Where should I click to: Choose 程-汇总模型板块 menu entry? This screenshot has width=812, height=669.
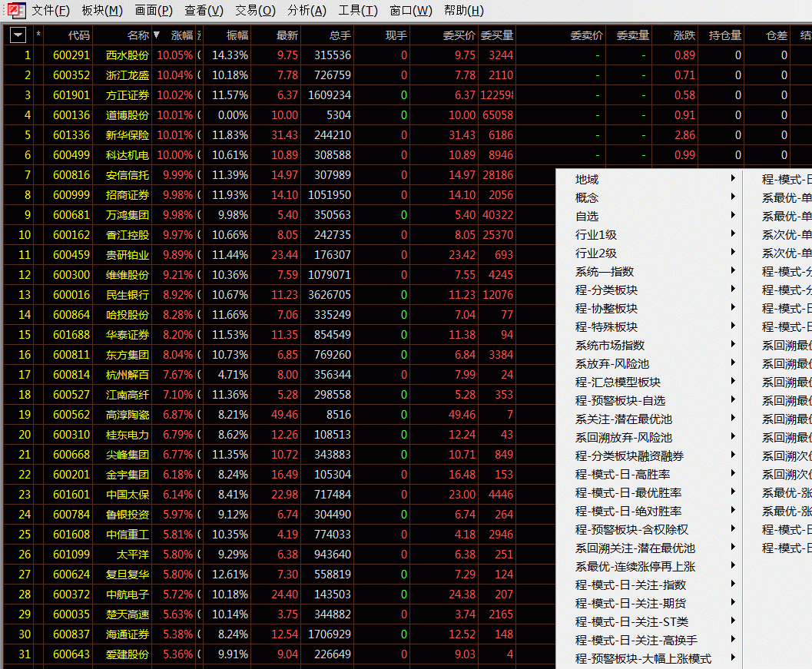pyautogui.click(x=649, y=383)
